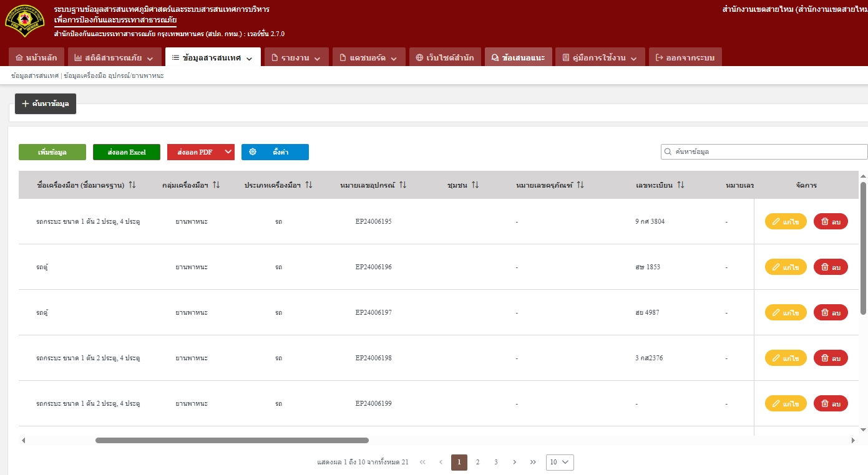Click the magnifier icon in search box
Screen dimensions: 868x475
[x=669, y=151]
